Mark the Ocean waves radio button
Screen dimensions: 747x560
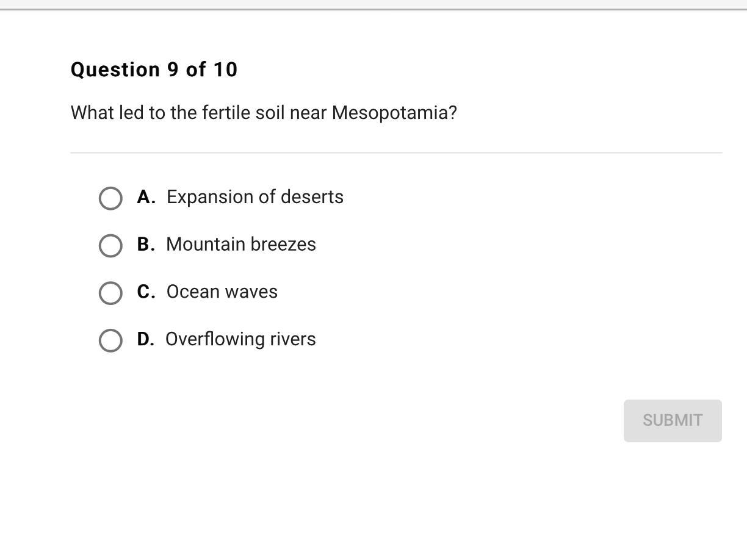coord(110,293)
